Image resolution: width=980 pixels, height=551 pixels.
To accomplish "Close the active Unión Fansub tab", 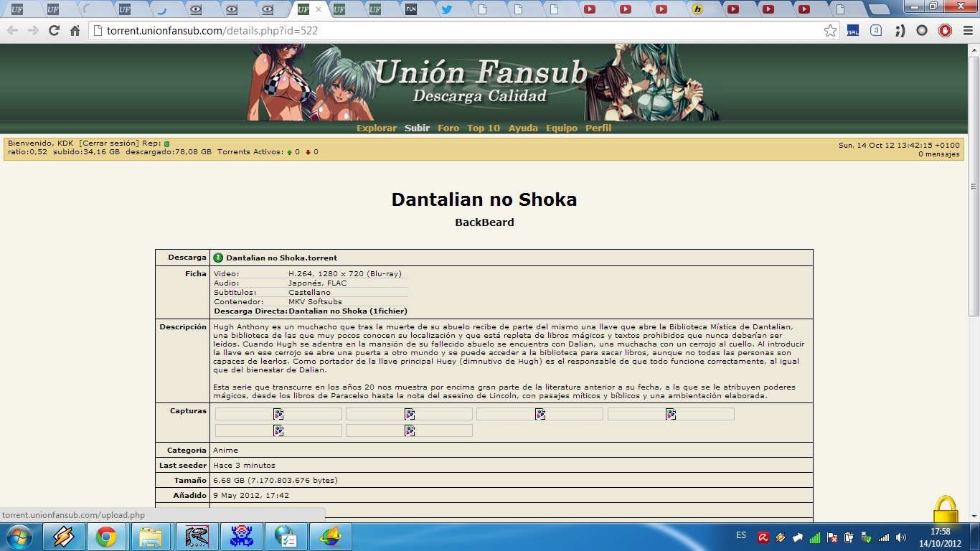I will [x=319, y=9].
